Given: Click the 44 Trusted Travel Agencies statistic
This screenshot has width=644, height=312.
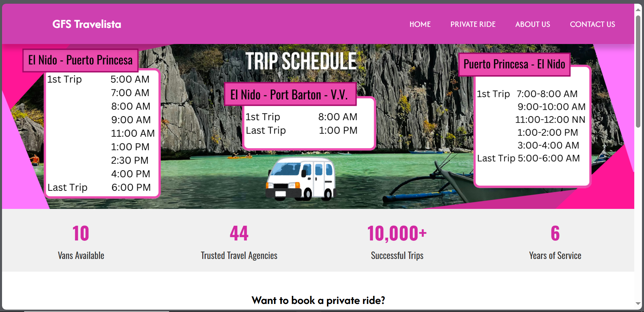Looking at the screenshot, I should pos(239,242).
